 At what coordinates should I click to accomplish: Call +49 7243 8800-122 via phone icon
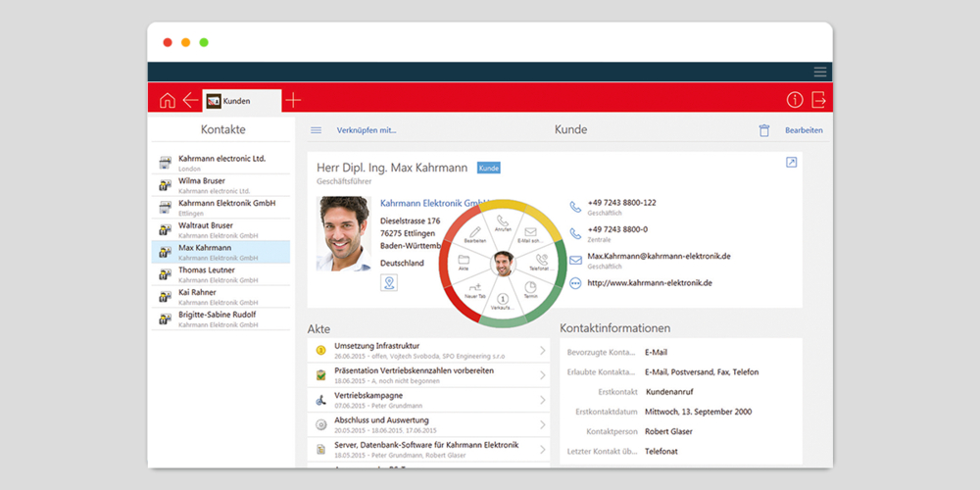pyautogui.click(x=575, y=207)
